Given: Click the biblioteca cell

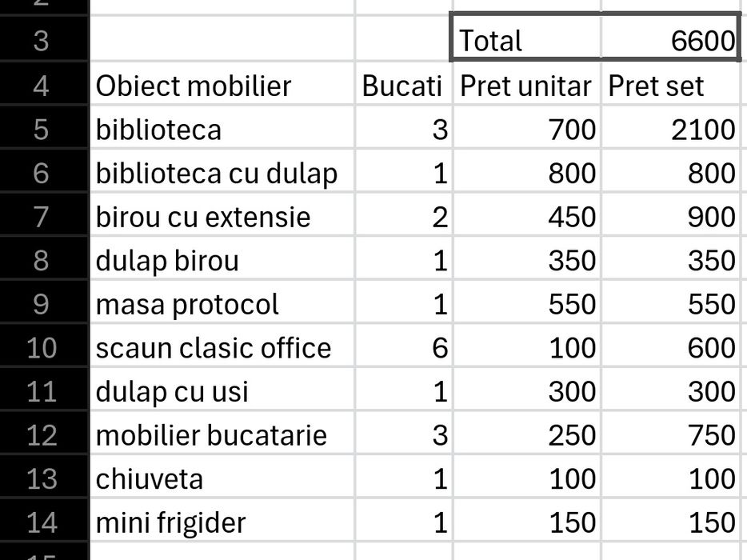Looking at the screenshot, I should (x=222, y=129).
